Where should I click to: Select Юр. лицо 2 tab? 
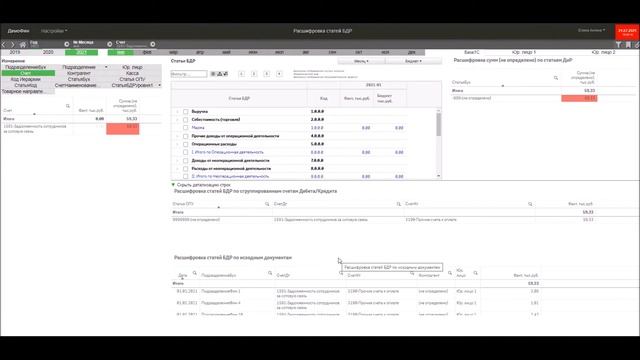603,52
